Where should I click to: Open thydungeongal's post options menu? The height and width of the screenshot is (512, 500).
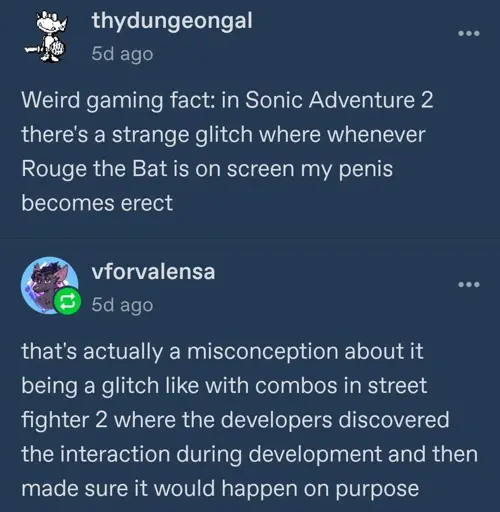coord(469,33)
